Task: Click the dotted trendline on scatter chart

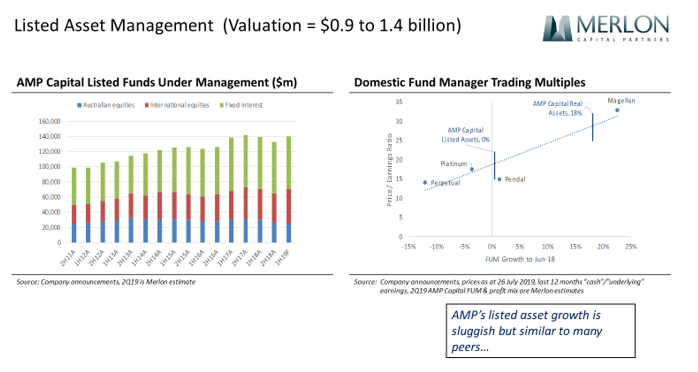Action: (x=521, y=154)
